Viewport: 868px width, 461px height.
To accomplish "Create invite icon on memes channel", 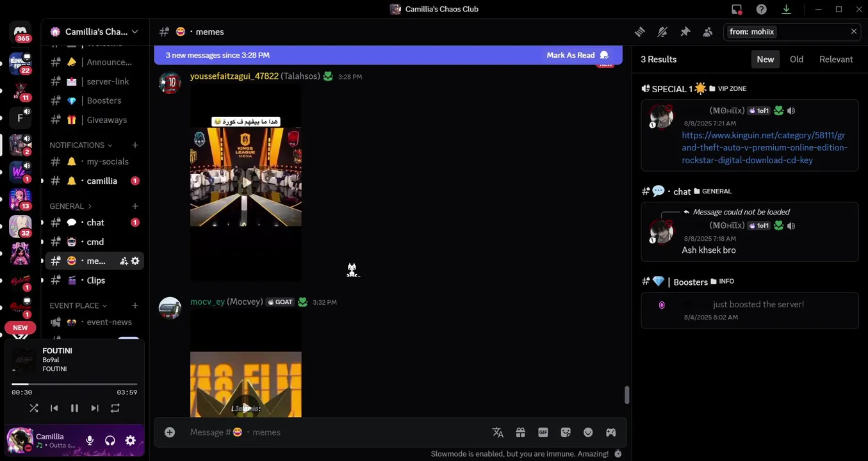I will pyautogui.click(x=124, y=261).
